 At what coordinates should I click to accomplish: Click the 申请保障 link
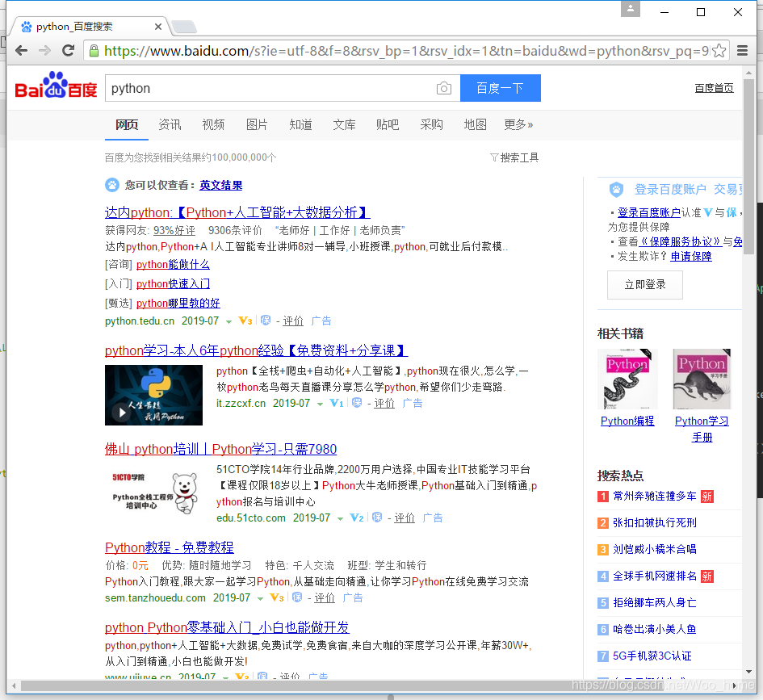point(691,257)
